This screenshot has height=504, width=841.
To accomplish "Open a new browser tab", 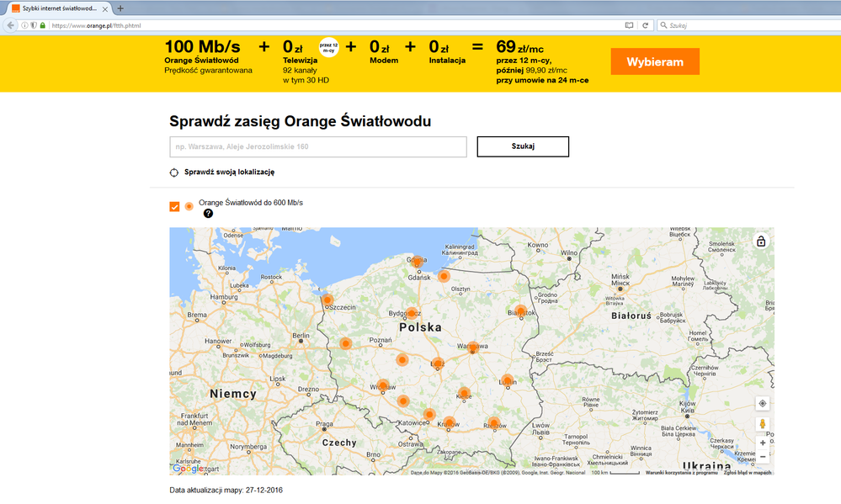I will pos(120,8).
